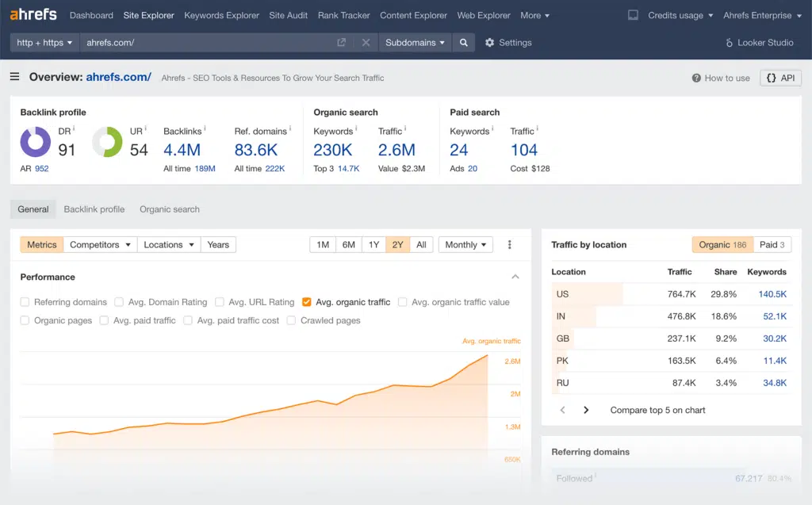Open the 140.5K US keywords link
Screen dimensions: 812x505
(x=772, y=294)
